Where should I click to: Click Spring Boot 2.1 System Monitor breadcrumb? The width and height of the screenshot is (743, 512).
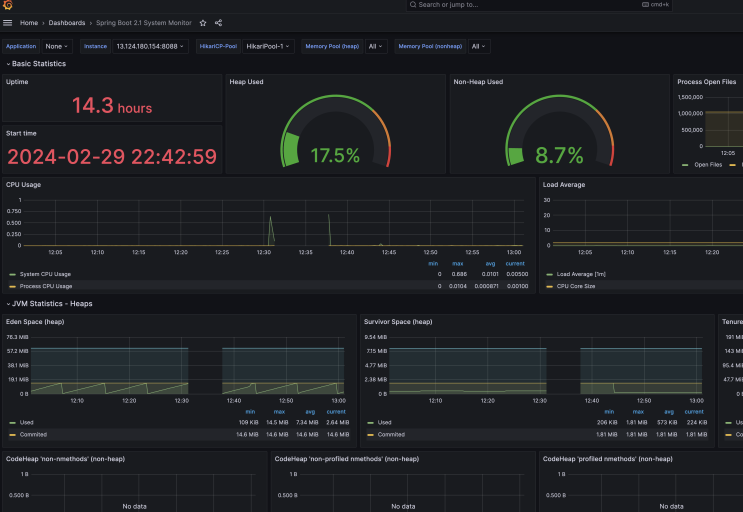pyautogui.click(x=144, y=23)
